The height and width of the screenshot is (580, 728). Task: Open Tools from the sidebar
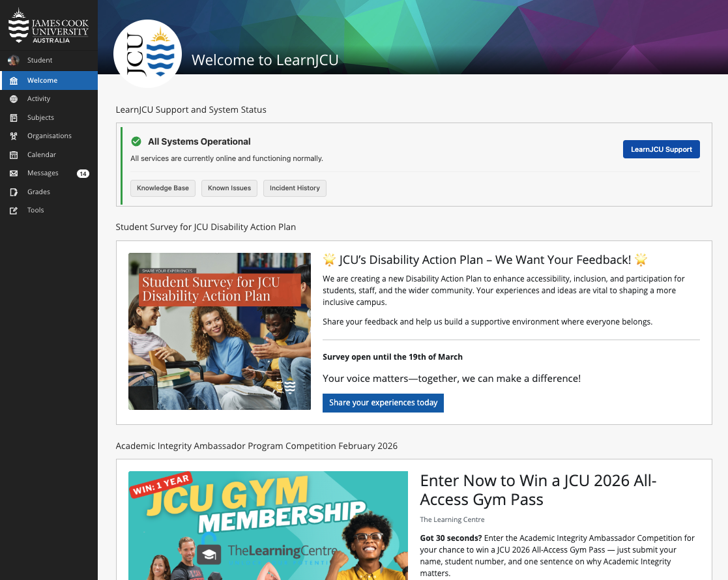pos(49,210)
